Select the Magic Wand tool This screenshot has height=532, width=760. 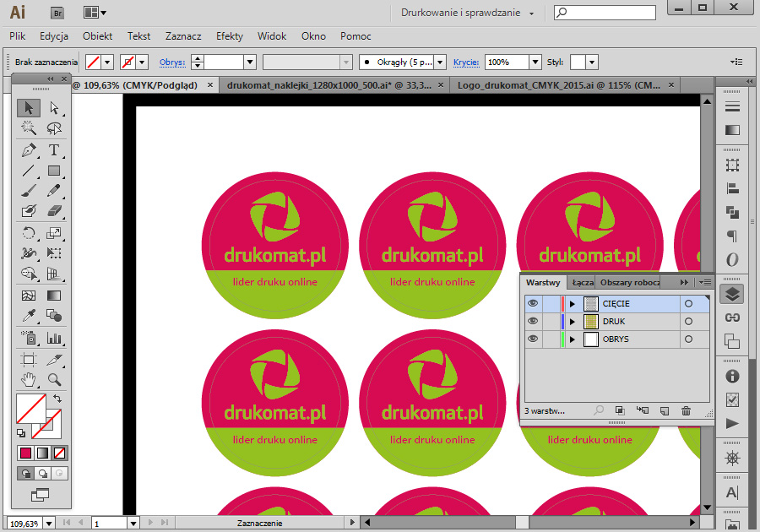click(x=29, y=128)
